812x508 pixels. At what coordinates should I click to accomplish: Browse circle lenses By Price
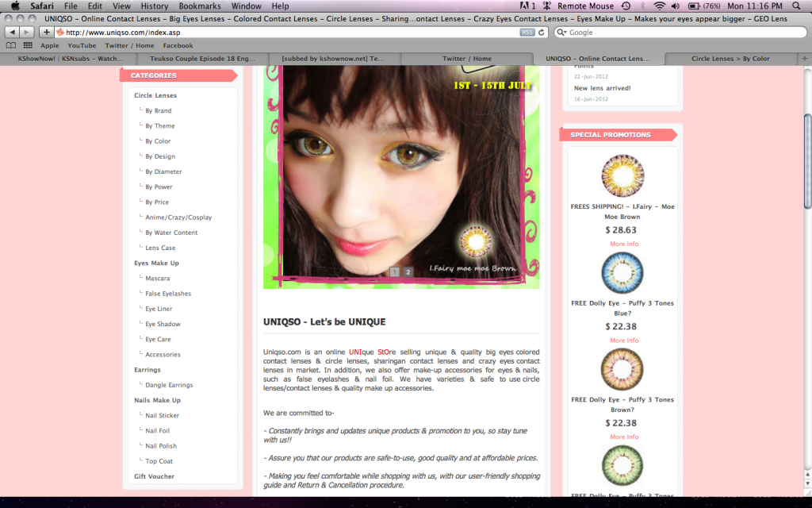pos(156,202)
